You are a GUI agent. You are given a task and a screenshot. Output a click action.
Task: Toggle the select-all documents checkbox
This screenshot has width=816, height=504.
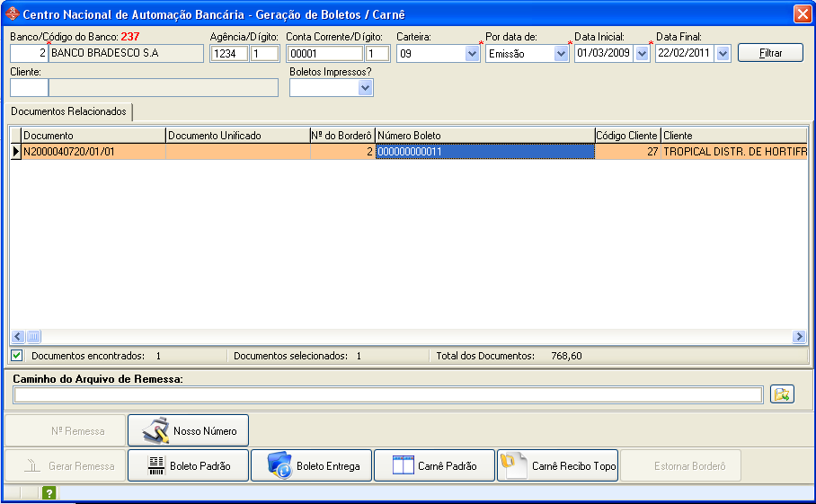point(17,356)
